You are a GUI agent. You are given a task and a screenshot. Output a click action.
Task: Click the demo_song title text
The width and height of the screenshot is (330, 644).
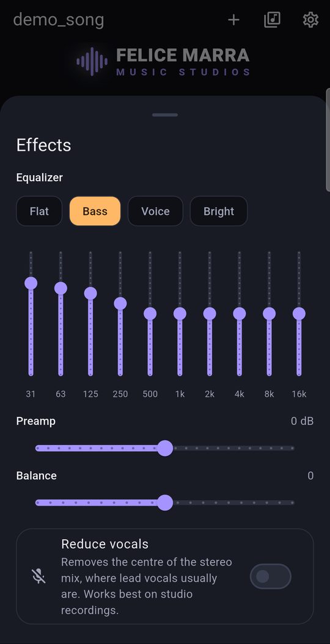(58, 20)
